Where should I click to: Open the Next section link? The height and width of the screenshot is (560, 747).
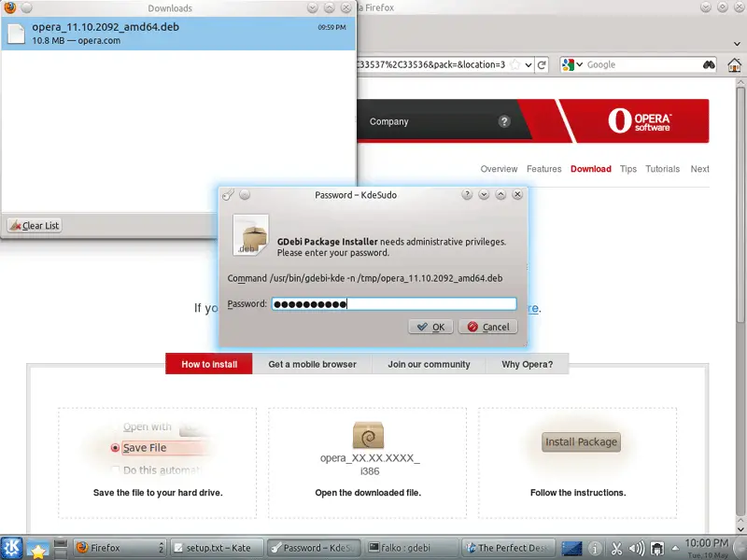[x=699, y=169]
